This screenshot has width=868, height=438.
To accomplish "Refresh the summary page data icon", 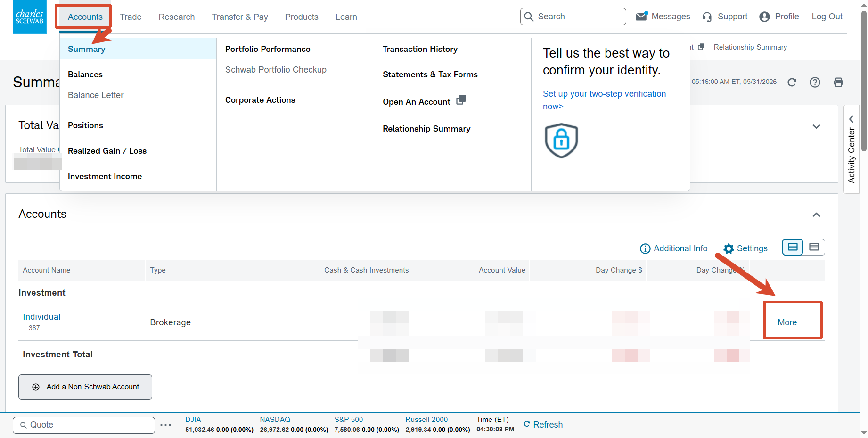I will pos(792,82).
